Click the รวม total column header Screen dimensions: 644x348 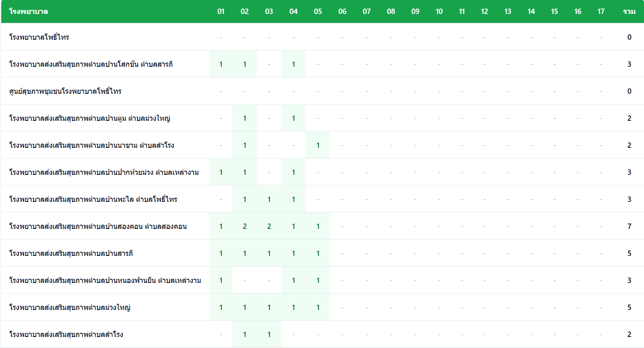[629, 11]
